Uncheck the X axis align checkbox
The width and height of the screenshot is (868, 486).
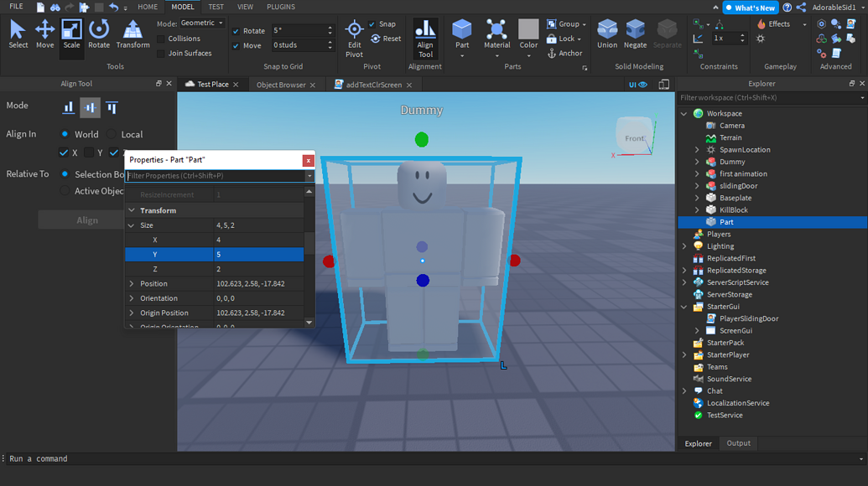(x=64, y=153)
